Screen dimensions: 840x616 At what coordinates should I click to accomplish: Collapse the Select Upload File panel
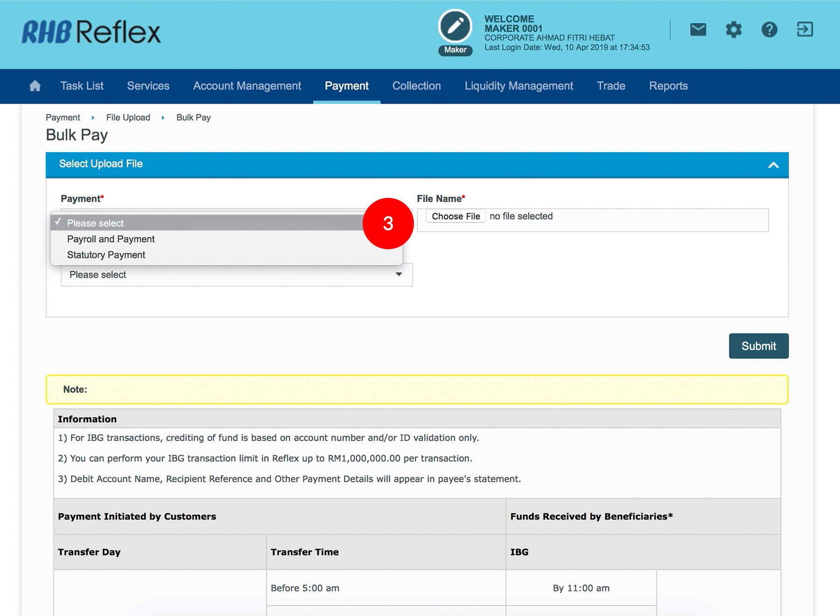point(773,165)
